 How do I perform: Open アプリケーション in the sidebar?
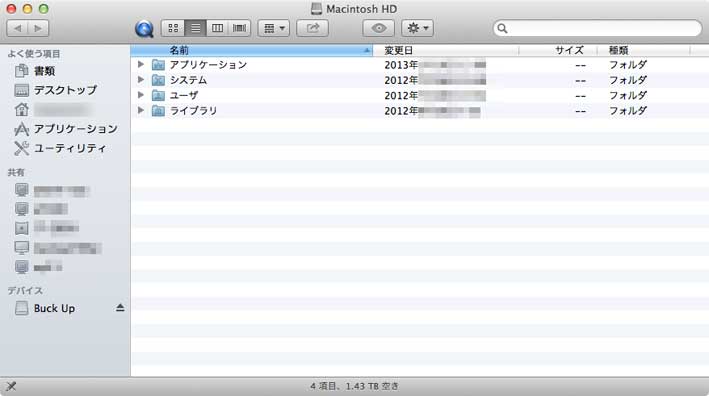click(x=76, y=129)
